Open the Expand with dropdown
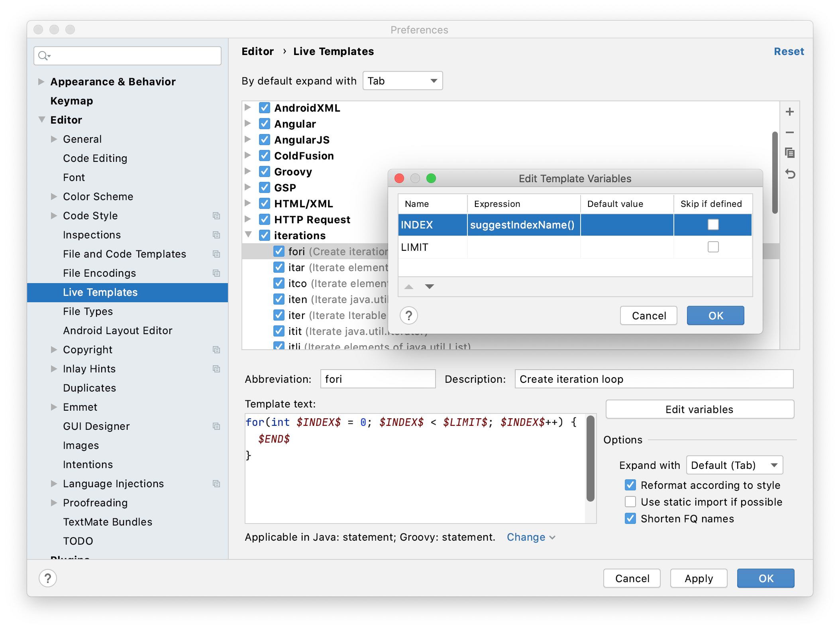 [x=736, y=465]
